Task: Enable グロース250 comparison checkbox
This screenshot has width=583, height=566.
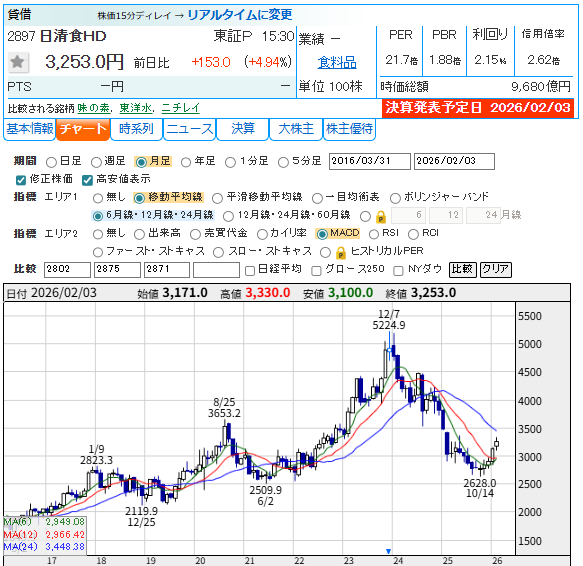Action: (x=316, y=271)
